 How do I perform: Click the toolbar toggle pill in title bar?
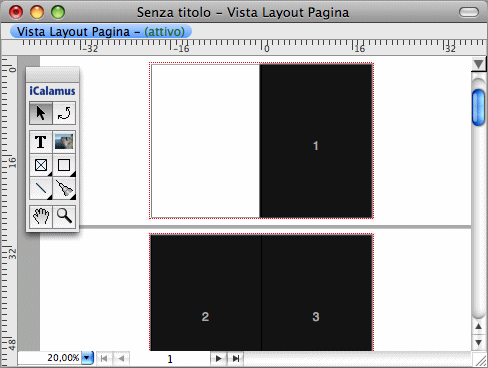469,12
